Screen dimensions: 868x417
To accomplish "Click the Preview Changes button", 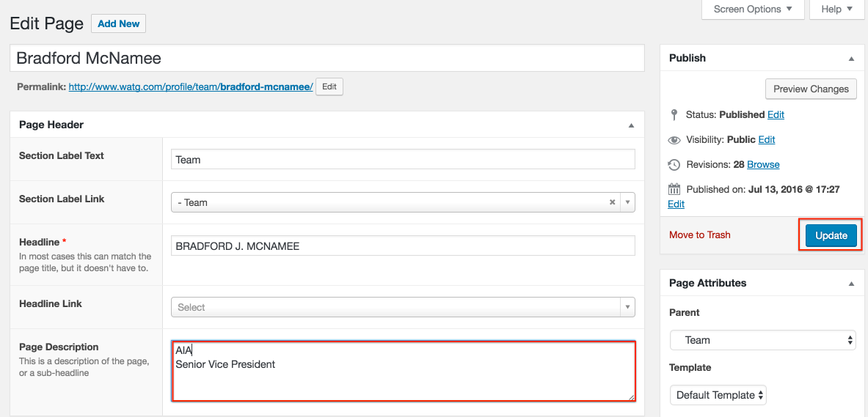I will [810, 89].
